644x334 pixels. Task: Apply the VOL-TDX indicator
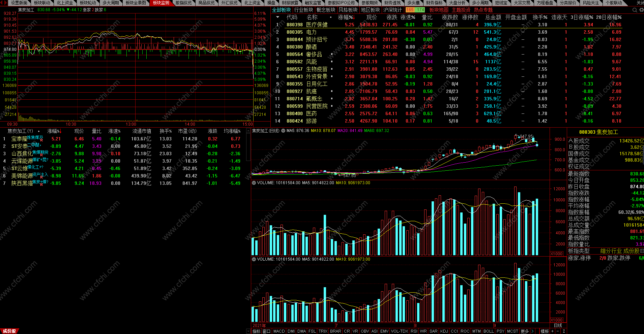400,331
